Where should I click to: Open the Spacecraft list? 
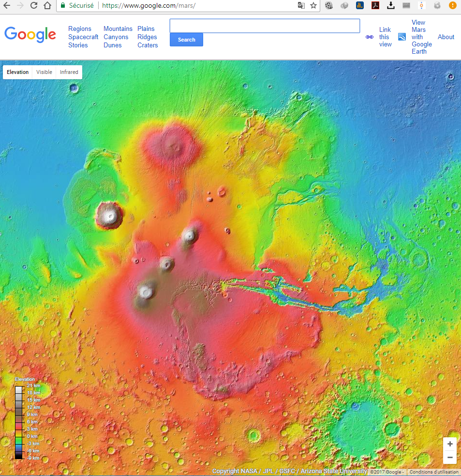[x=83, y=37]
